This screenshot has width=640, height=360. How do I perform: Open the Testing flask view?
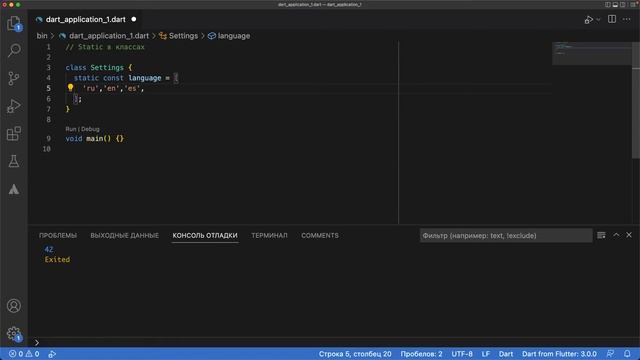click(x=14, y=162)
